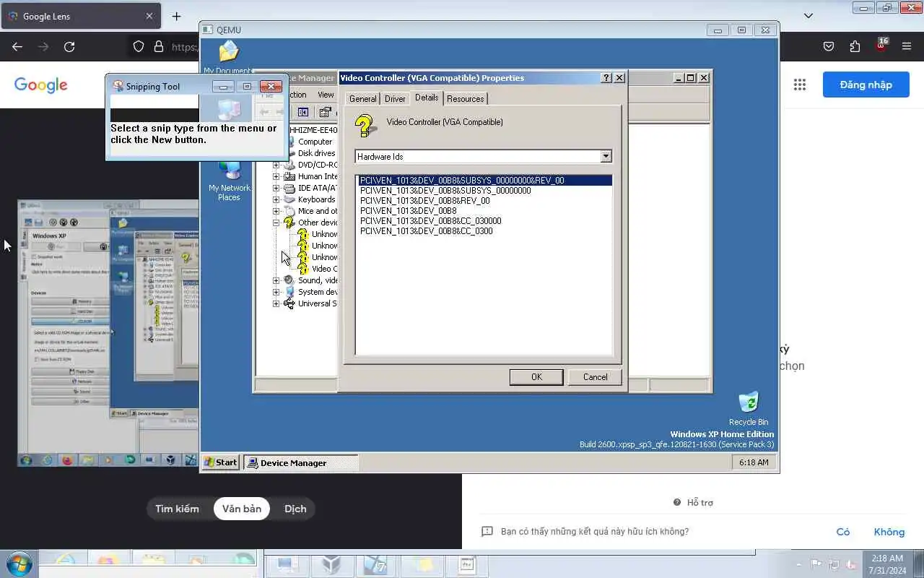Screen dimensions: 924x578
Task: Open the Hardware Ids property dropdown
Action: [606, 157]
